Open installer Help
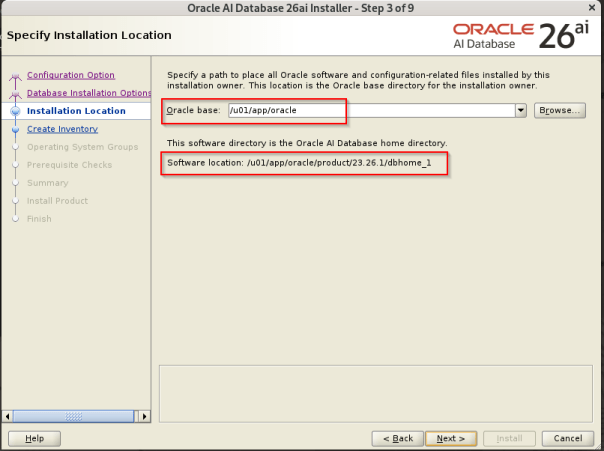 34,438
